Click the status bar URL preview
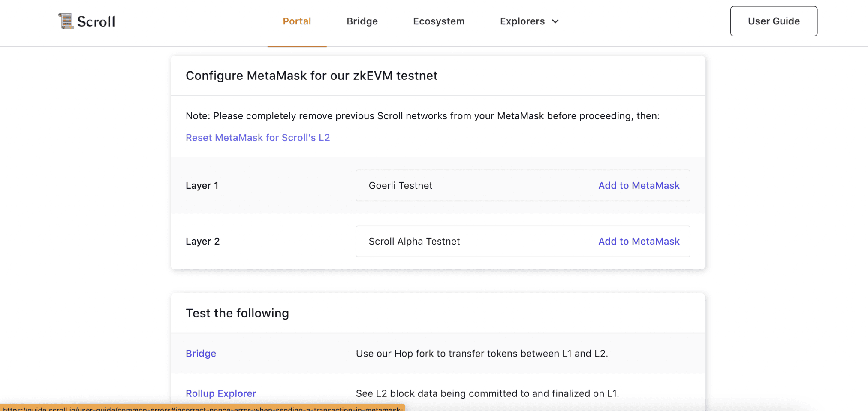The image size is (868, 411). tap(202, 408)
